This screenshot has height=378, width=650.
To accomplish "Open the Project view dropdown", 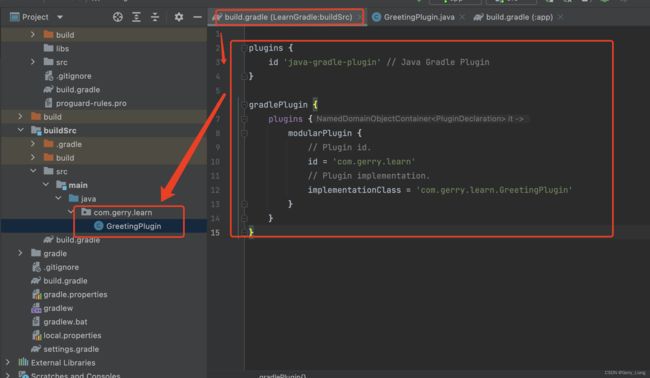I will tap(60, 17).
